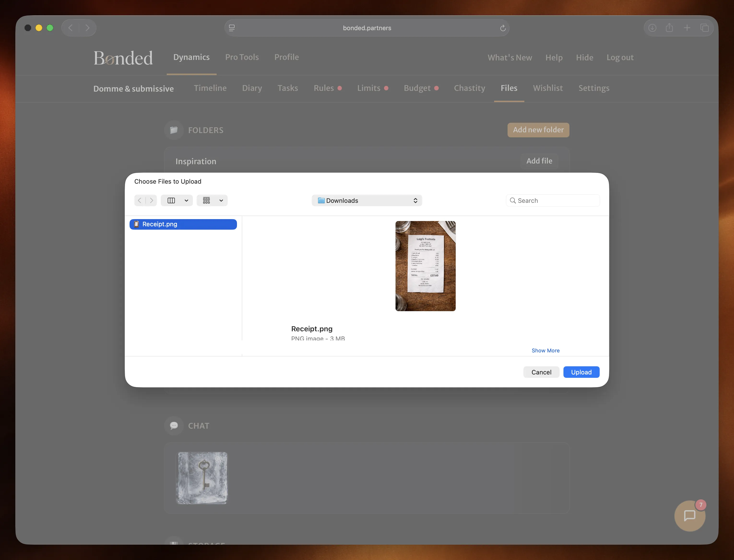Image resolution: width=734 pixels, height=560 pixels.
Task: Open the view mode dropdown chevron
Action: (x=186, y=200)
